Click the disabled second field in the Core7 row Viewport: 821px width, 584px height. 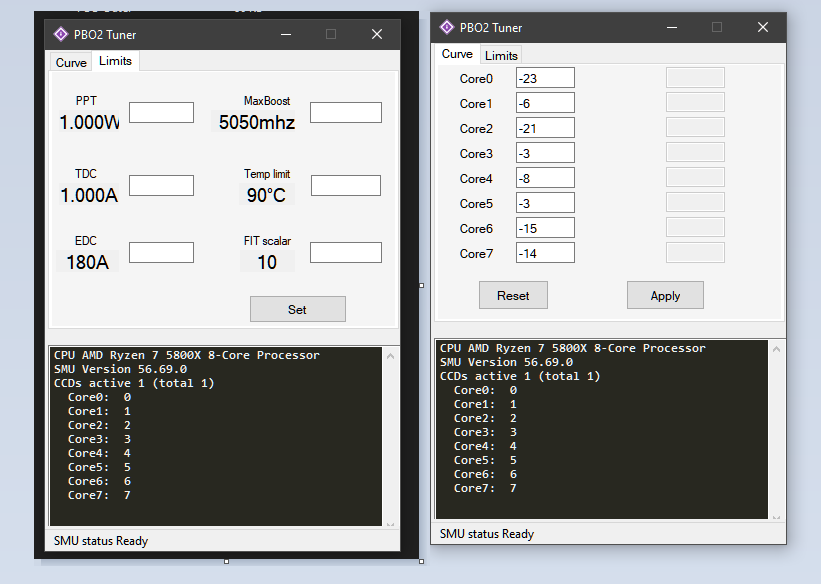695,252
